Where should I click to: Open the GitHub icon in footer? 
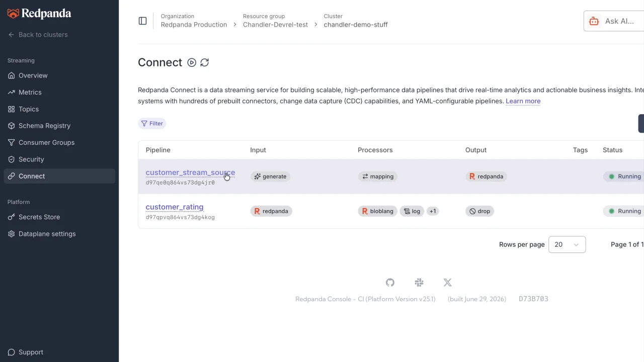[390, 283]
